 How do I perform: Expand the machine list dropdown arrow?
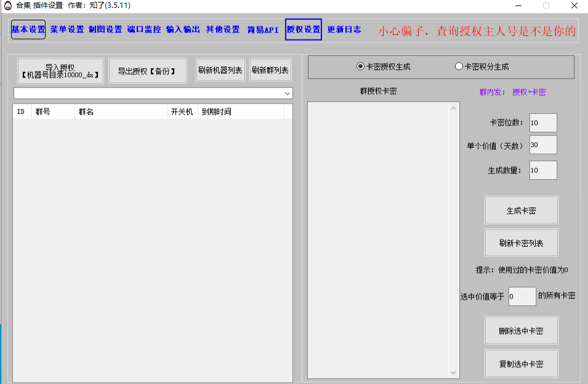tap(288, 94)
